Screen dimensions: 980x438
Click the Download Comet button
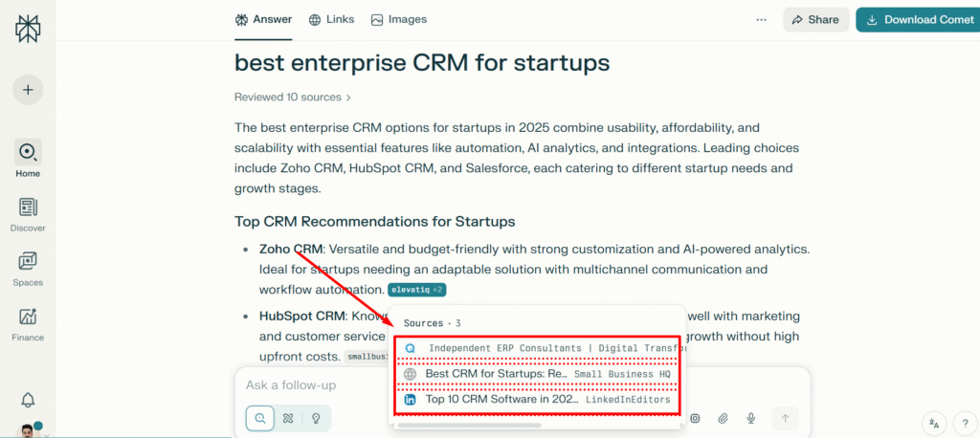point(916,19)
